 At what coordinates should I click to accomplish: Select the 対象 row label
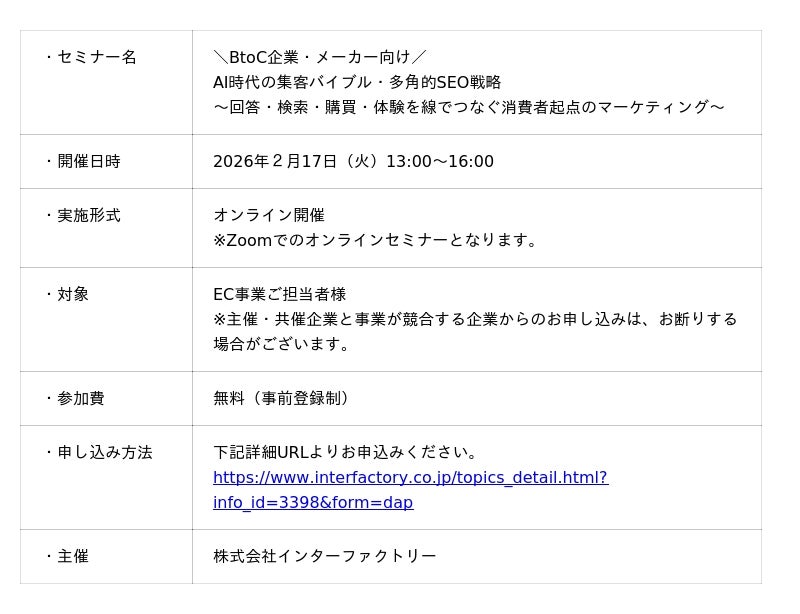click(72, 294)
